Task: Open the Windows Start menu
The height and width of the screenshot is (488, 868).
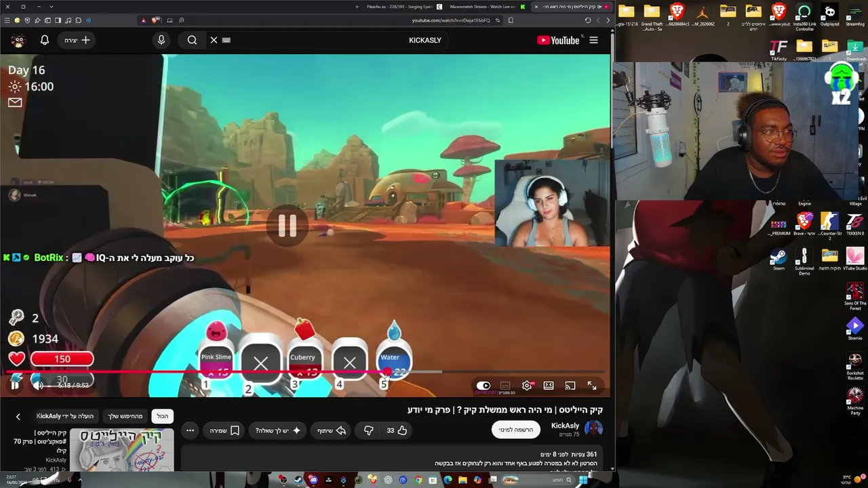Action: 583,480
